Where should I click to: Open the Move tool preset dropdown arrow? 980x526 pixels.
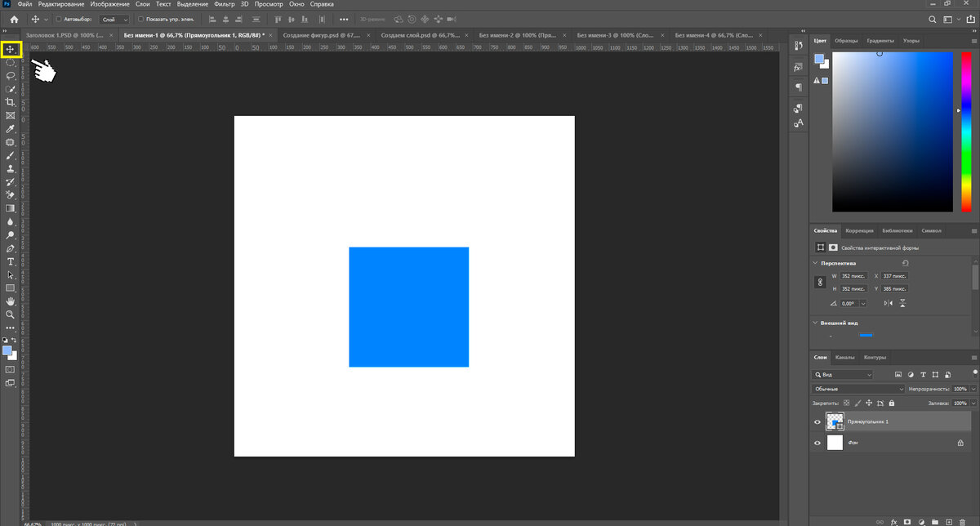tap(46, 19)
